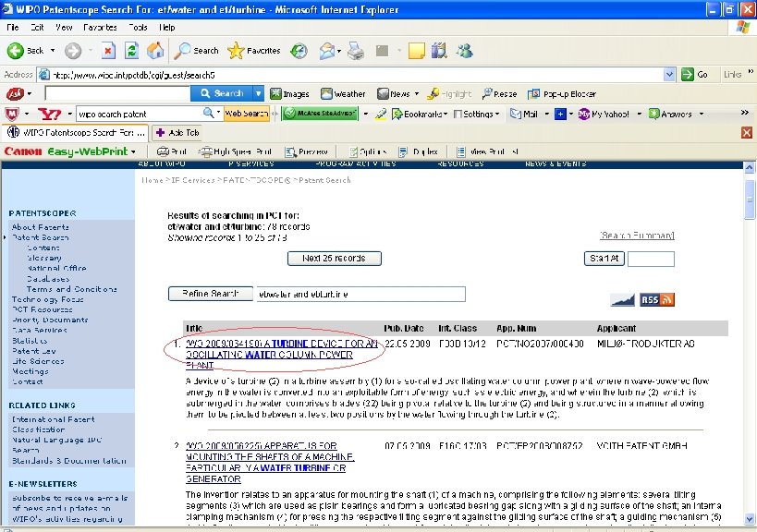Expand the address bar dropdown arrow

[x=669, y=75]
